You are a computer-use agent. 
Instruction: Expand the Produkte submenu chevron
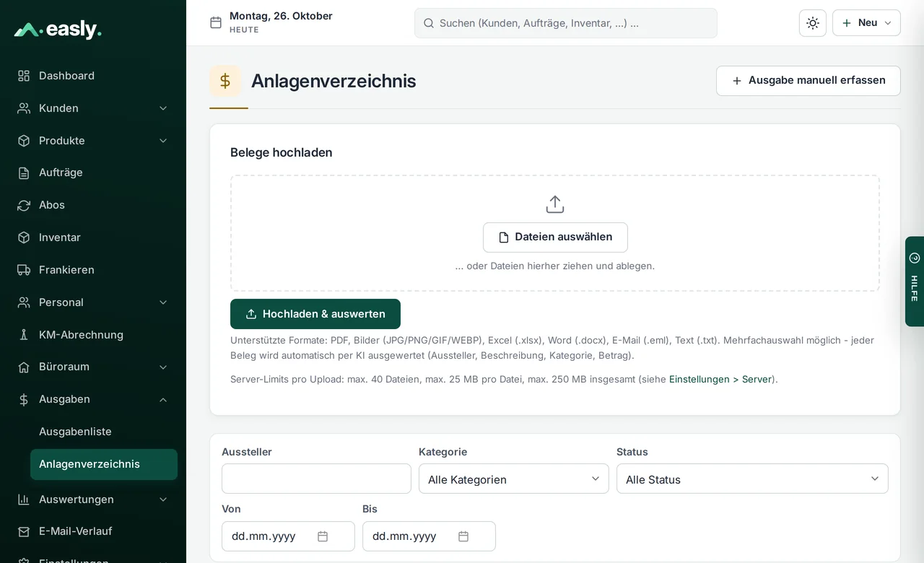163,141
